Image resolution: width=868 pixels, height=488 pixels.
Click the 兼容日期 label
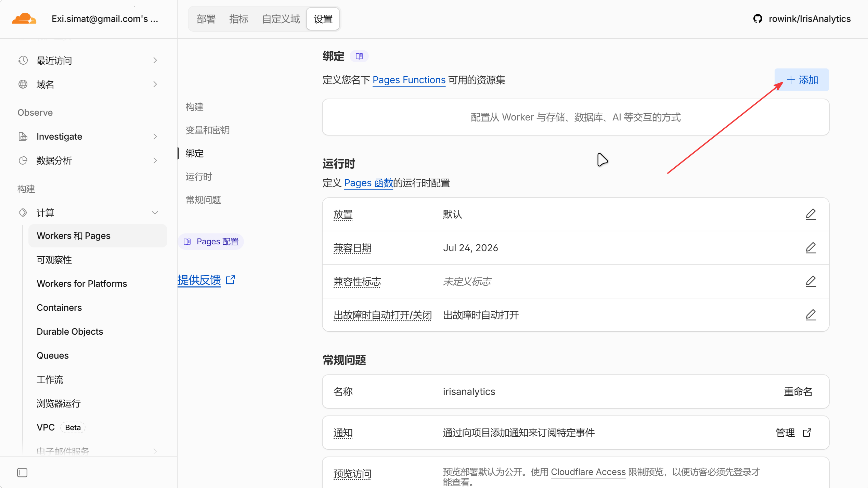point(352,248)
